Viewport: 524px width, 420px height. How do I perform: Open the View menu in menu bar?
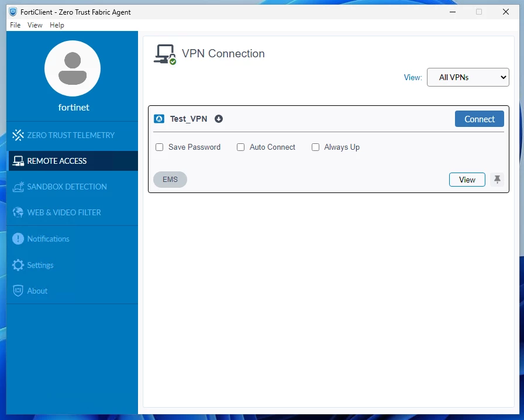pos(35,25)
